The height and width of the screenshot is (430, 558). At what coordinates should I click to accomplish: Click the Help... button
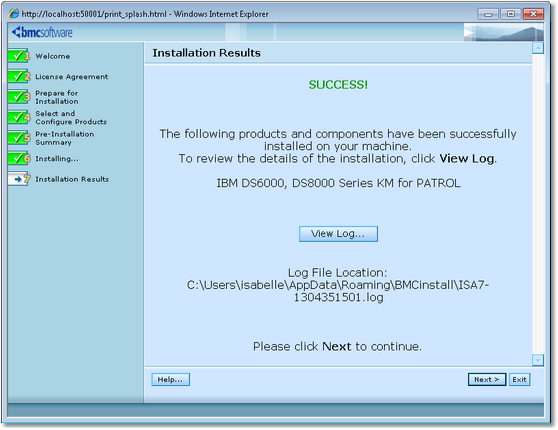pos(170,379)
